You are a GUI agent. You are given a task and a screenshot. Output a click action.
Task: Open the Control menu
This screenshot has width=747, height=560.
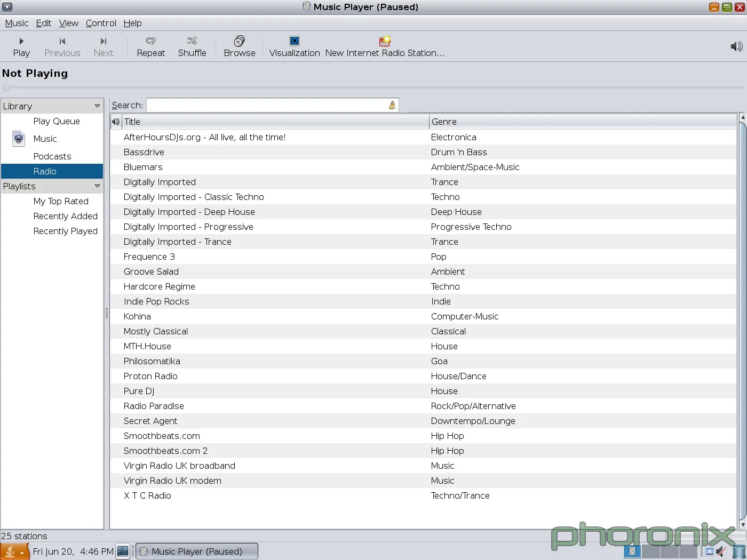coord(101,23)
